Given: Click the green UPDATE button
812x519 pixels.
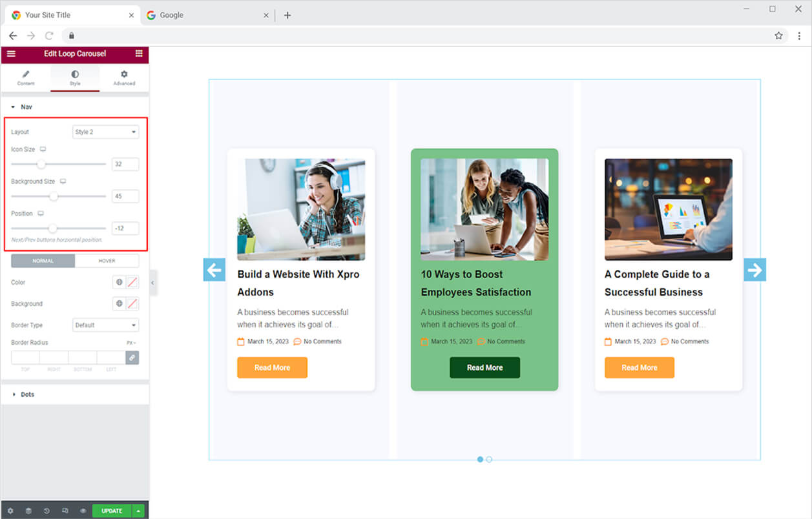Looking at the screenshot, I should coord(112,511).
